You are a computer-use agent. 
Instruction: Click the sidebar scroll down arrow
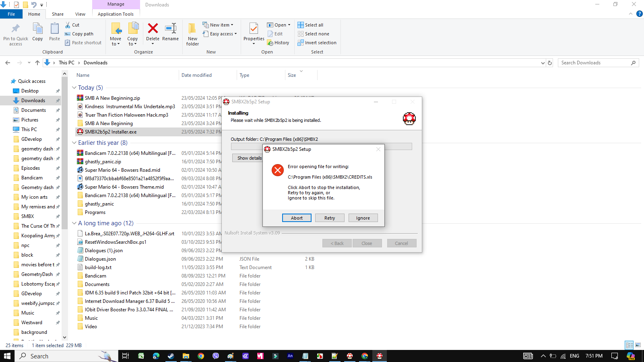click(64, 337)
